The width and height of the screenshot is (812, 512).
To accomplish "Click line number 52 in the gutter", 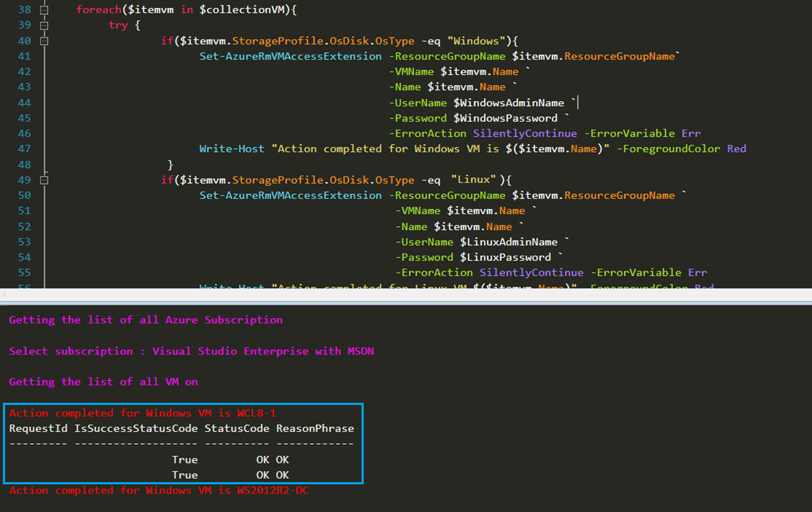I will click(x=24, y=226).
